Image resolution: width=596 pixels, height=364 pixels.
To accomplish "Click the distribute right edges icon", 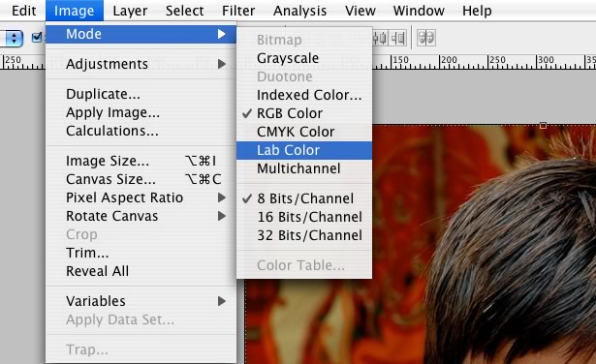I will [398, 38].
